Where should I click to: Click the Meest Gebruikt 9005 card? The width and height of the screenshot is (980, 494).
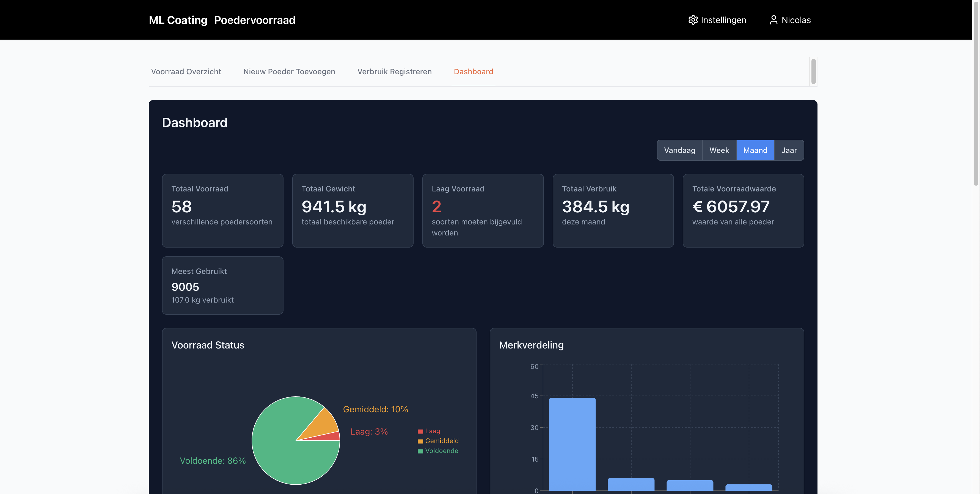point(222,286)
